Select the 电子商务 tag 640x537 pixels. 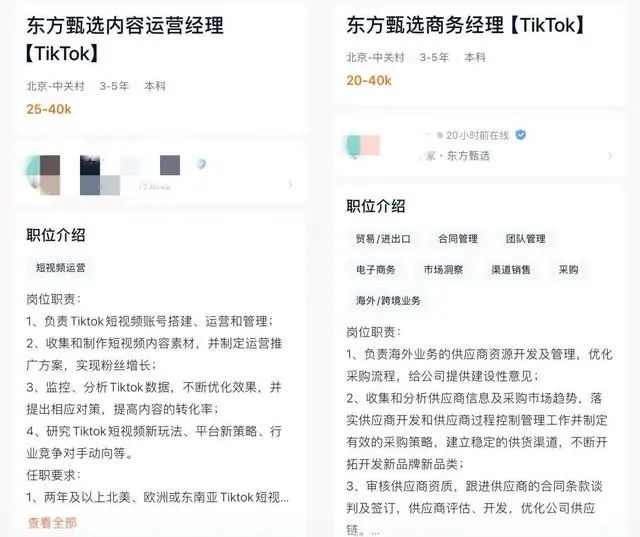tap(376, 270)
